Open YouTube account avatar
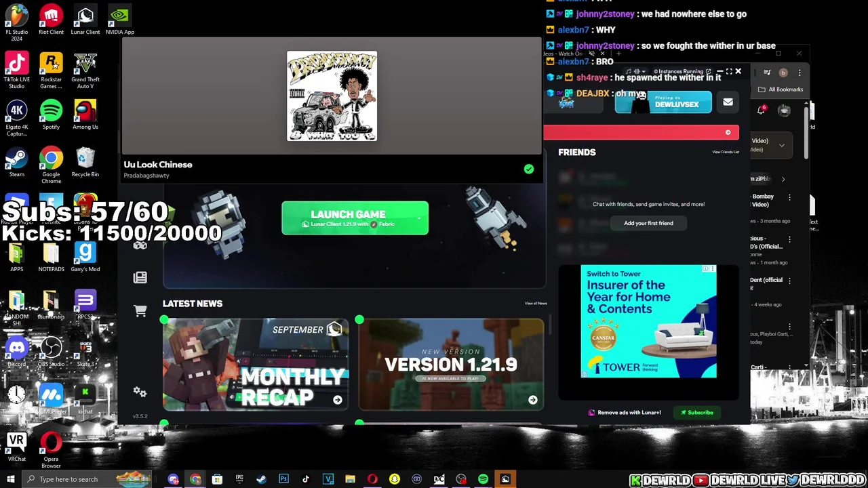The height and width of the screenshot is (488, 868). [784, 110]
